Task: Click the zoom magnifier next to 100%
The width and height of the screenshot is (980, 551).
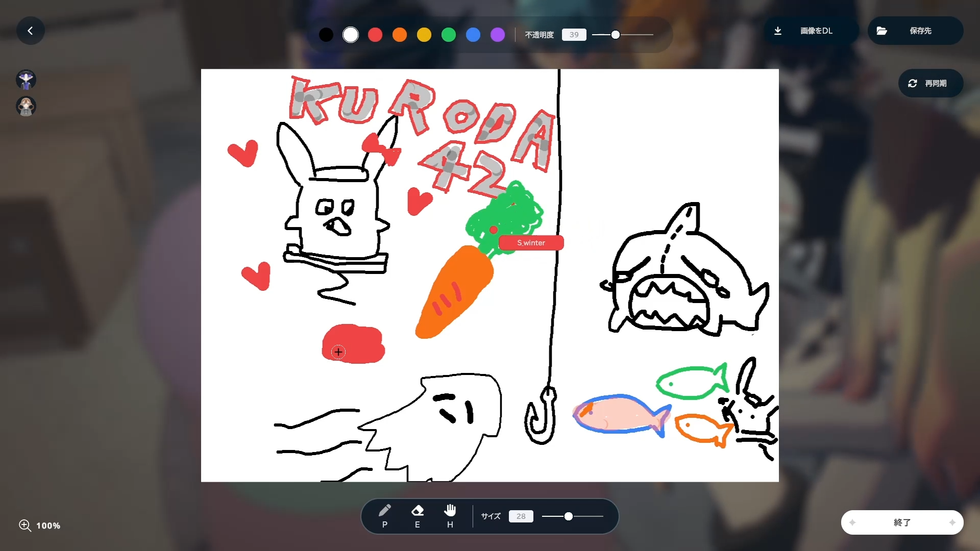Action: point(24,525)
